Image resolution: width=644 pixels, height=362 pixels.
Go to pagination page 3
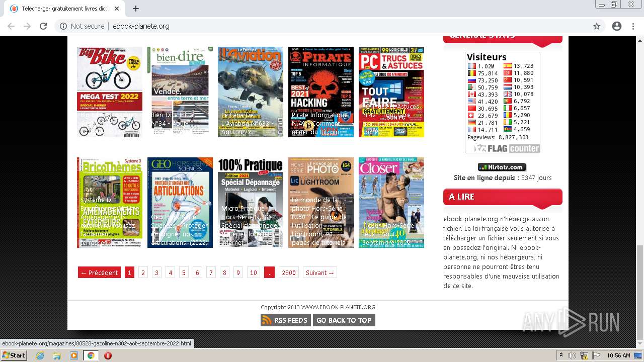[156, 273]
